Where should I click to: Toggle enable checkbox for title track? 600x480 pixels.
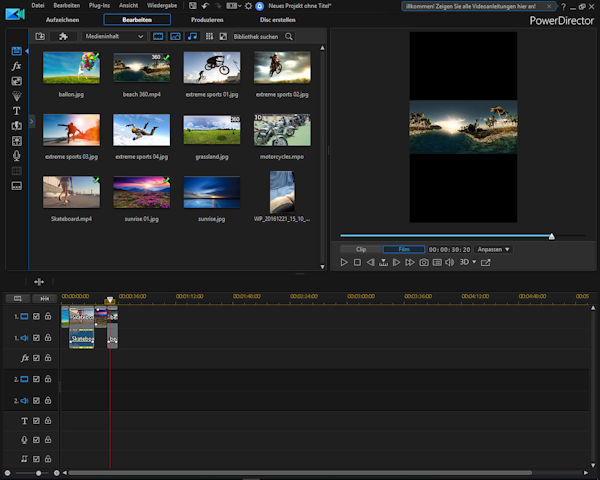click(36, 421)
